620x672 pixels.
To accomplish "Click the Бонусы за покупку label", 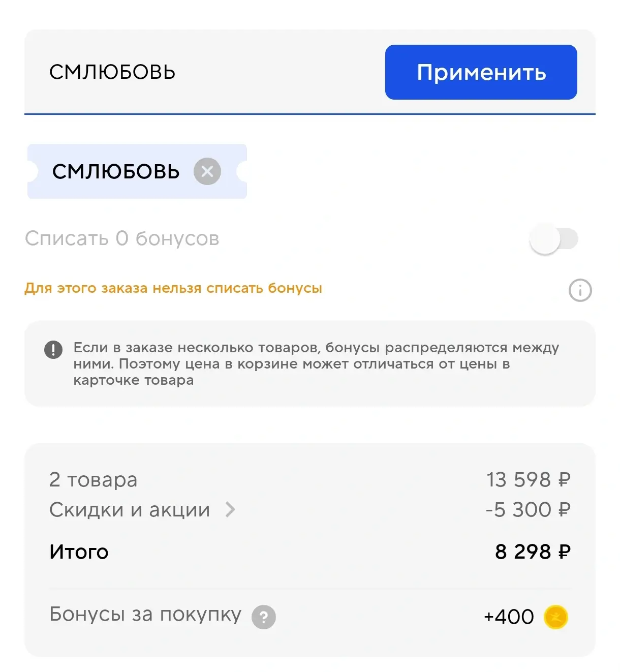I will [145, 615].
